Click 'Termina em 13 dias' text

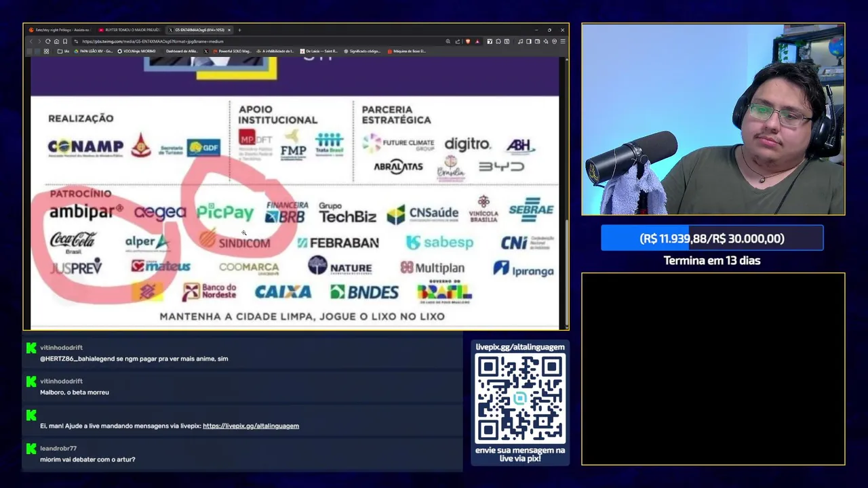pyautogui.click(x=712, y=260)
